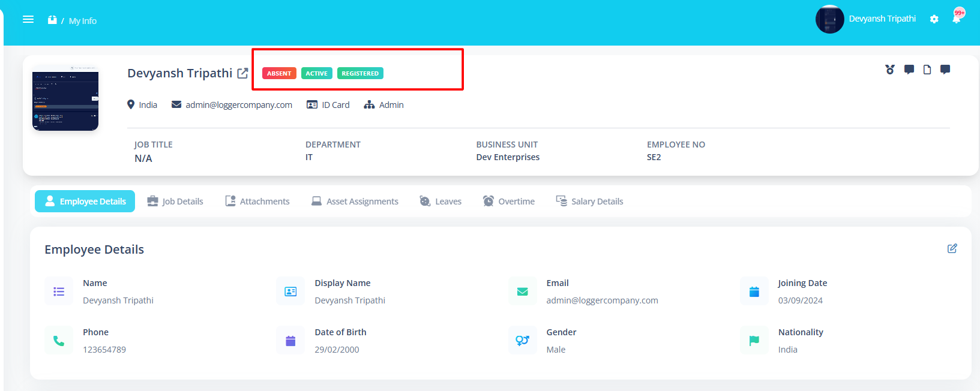Click the Employee Details section heading
This screenshot has height=391, width=980.
click(94, 249)
